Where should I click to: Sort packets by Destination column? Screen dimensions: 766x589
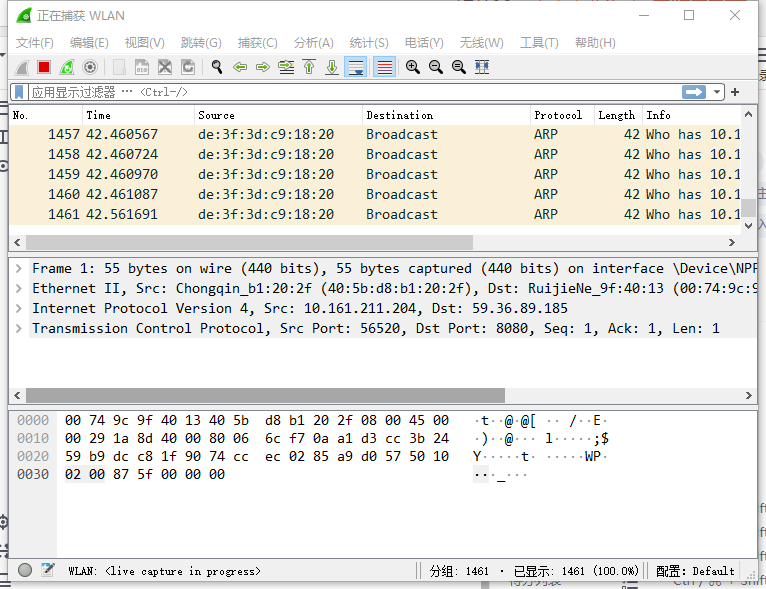point(446,115)
